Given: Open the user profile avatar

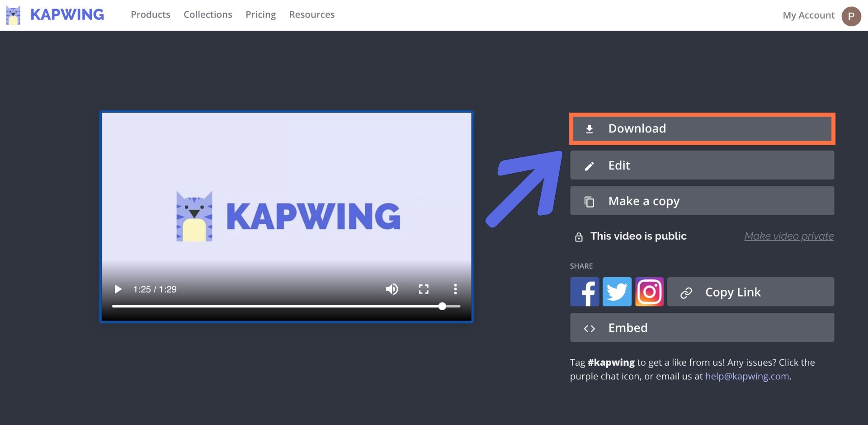Looking at the screenshot, I should [x=851, y=16].
